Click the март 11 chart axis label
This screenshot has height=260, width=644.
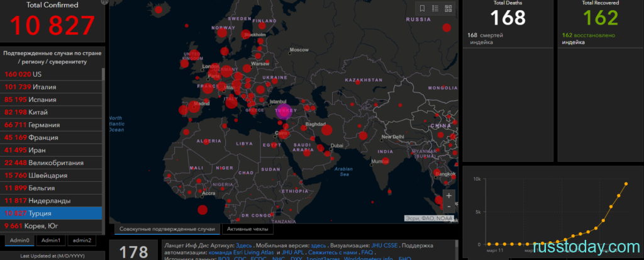point(495,250)
